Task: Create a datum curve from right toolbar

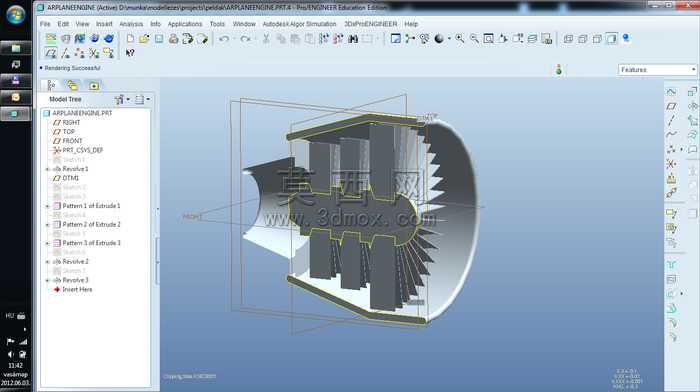Action: tap(671, 135)
